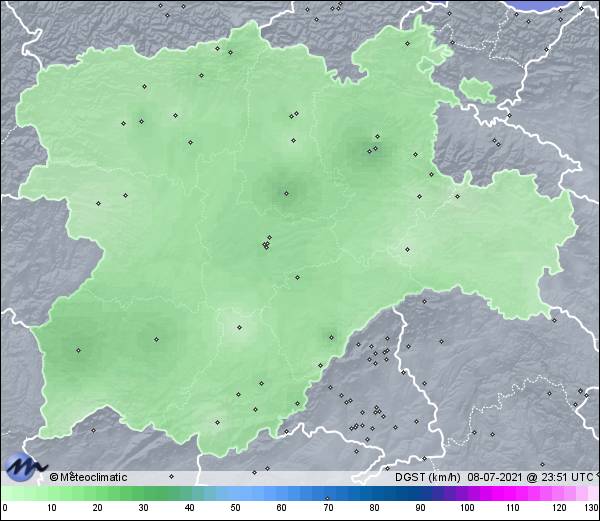600x521 pixels.
Task: Pick the 50 label under the color scale
Action: 235,508
